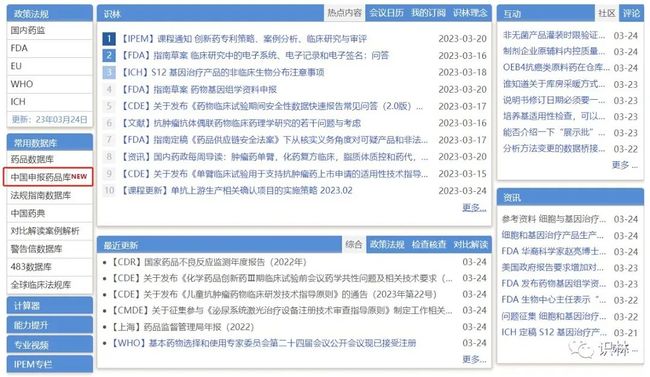Open the ICH regulations link

pyautogui.click(x=18, y=102)
